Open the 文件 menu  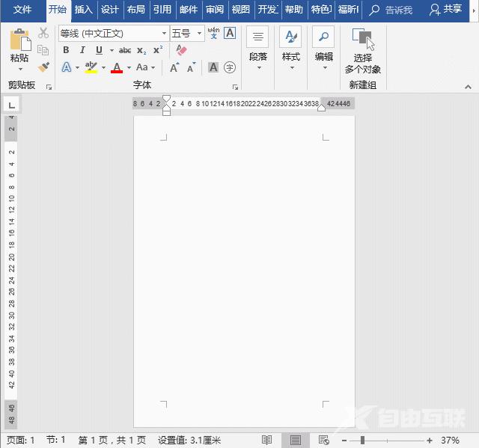[22, 10]
